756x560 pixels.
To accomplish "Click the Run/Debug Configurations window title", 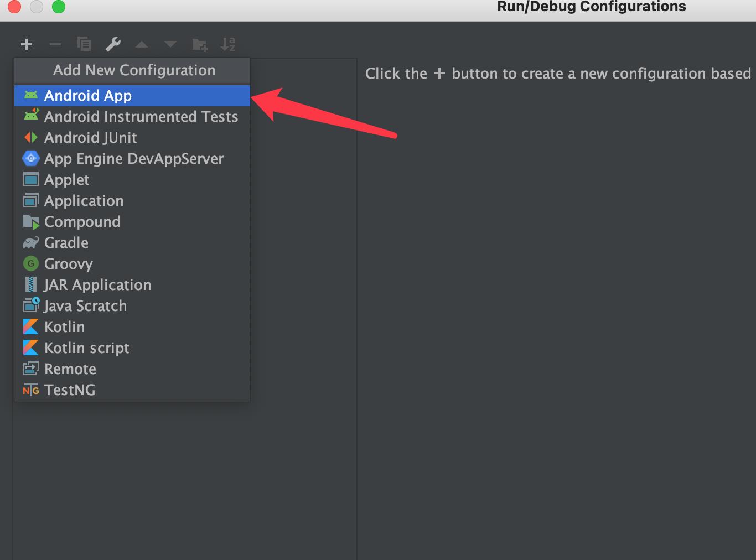I will 591,7.
